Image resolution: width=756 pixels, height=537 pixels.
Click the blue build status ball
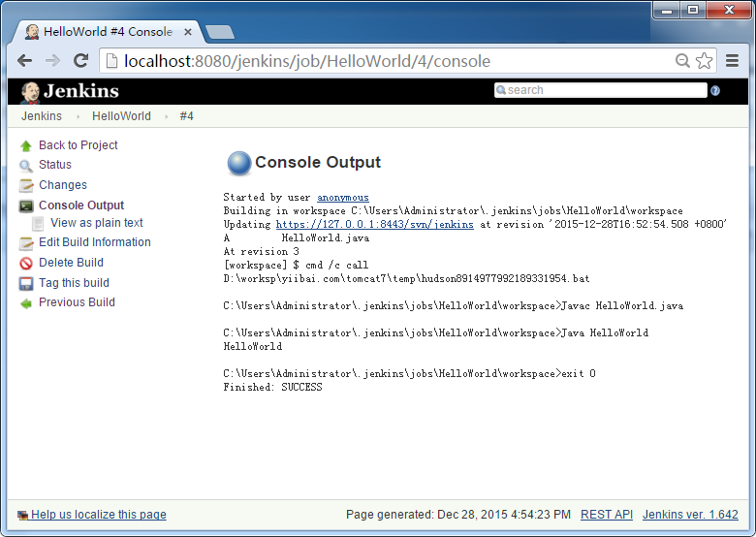click(x=239, y=163)
